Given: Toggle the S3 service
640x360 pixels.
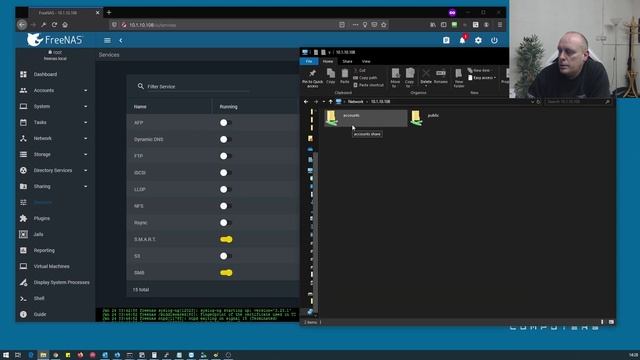Looking at the screenshot, I should [x=226, y=256].
